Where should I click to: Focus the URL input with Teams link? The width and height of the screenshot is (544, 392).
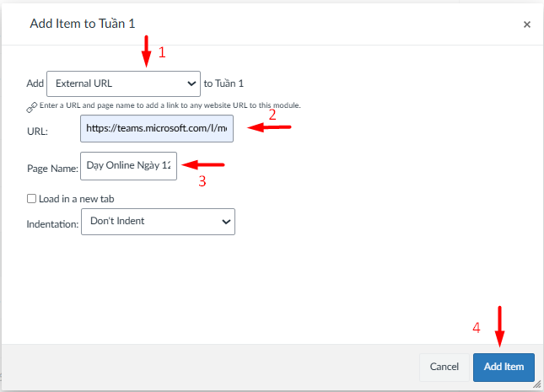[x=157, y=129]
